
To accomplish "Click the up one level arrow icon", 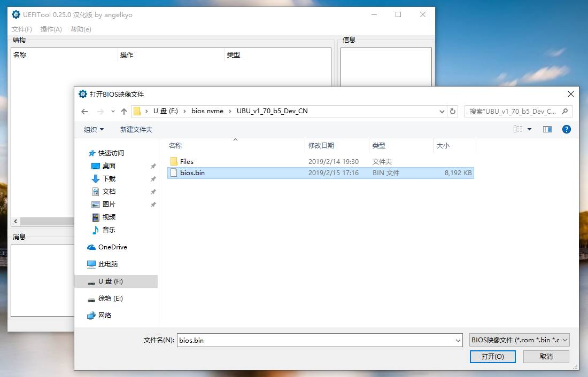I will tap(125, 112).
